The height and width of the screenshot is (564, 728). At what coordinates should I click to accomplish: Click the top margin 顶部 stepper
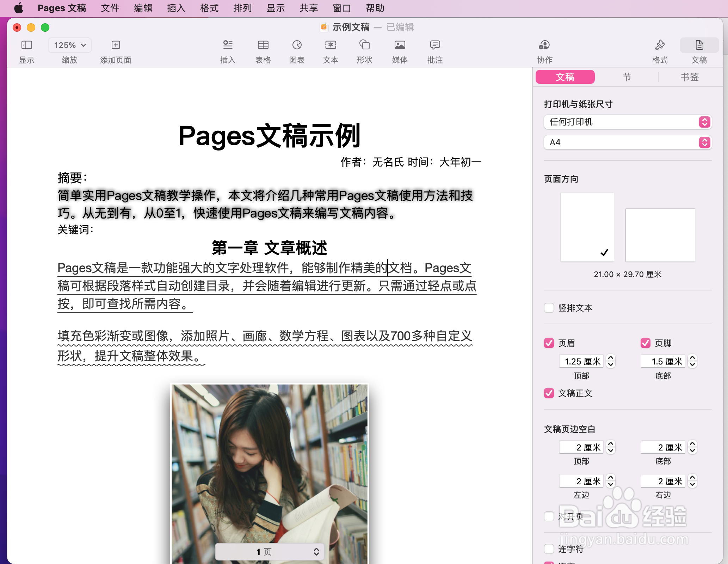click(611, 447)
